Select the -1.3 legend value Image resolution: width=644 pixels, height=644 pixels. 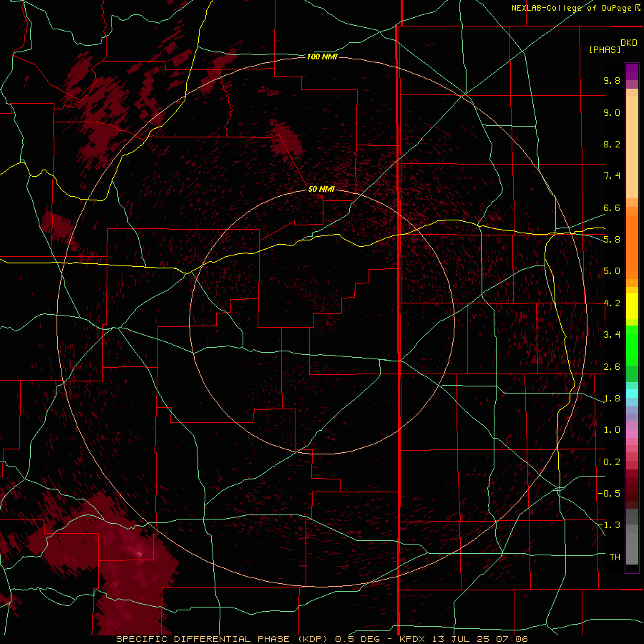tap(609, 525)
